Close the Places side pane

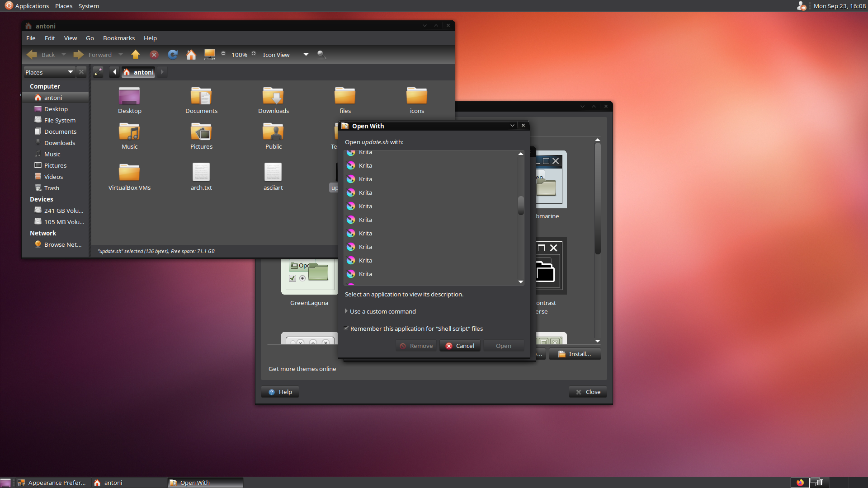[81, 72]
